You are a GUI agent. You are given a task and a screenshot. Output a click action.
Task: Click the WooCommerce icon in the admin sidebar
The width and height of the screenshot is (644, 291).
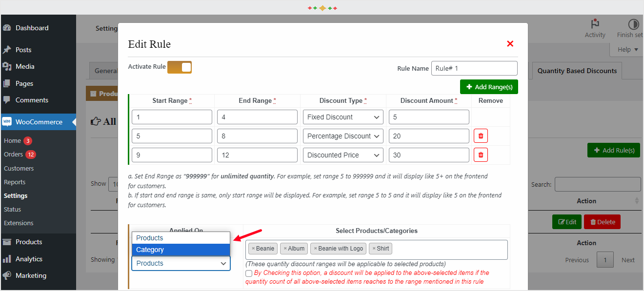tap(8, 121)
